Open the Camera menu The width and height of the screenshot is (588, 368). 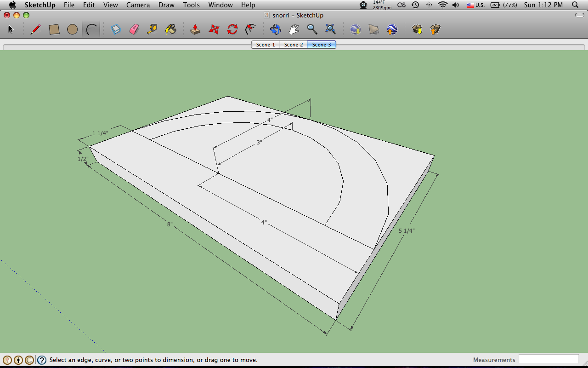click(138, 5)
